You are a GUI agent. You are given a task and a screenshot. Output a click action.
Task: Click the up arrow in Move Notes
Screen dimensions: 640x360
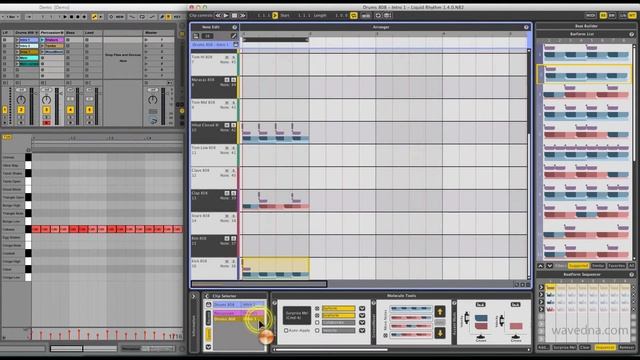[440, 311]
